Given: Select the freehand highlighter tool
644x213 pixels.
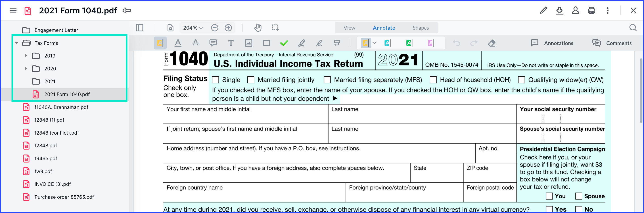Looking at the screenshot, I should 319,43.
